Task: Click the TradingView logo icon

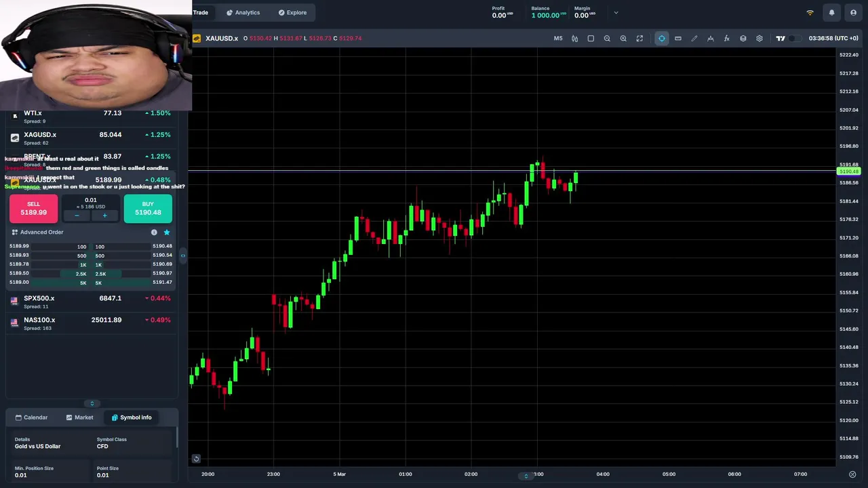Action: click(x=781, y=39)
